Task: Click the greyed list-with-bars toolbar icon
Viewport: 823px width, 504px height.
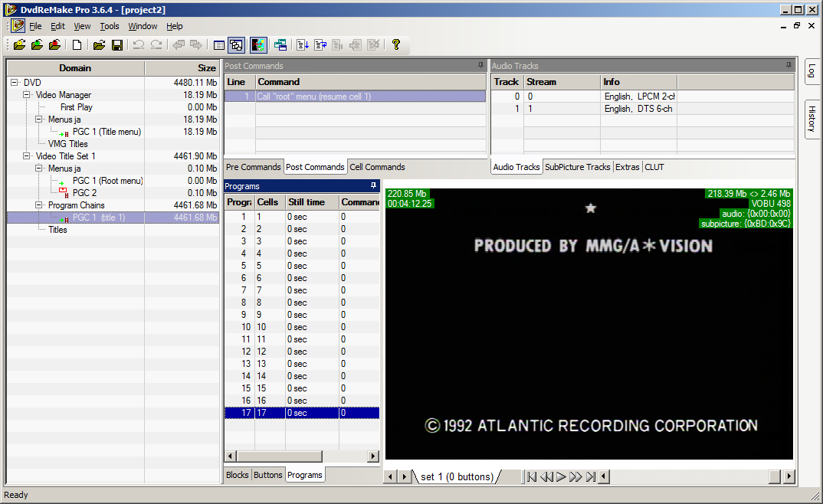Action: coord(337,45)
